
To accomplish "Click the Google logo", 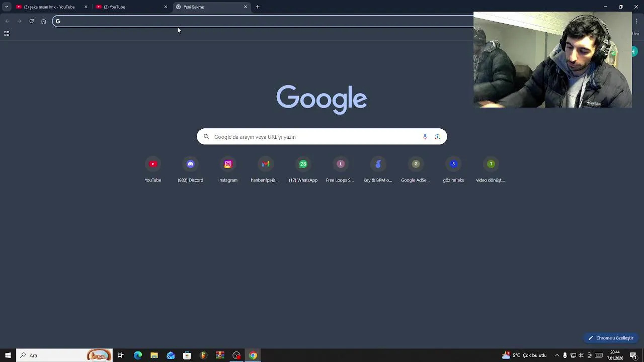I will click(321, 99).
